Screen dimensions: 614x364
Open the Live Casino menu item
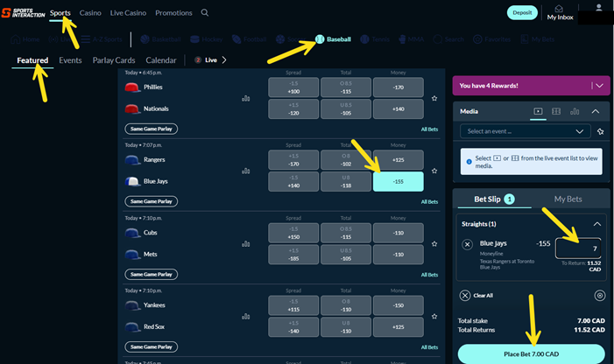[128, 13]
